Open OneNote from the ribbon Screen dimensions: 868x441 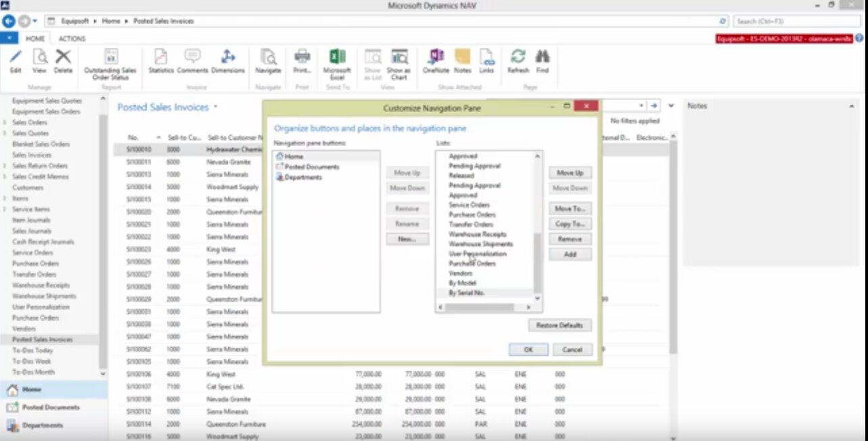(436, 57)
